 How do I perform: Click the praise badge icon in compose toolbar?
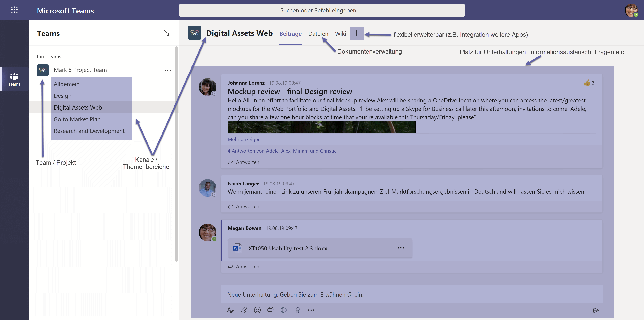click(x=298, y=310)
